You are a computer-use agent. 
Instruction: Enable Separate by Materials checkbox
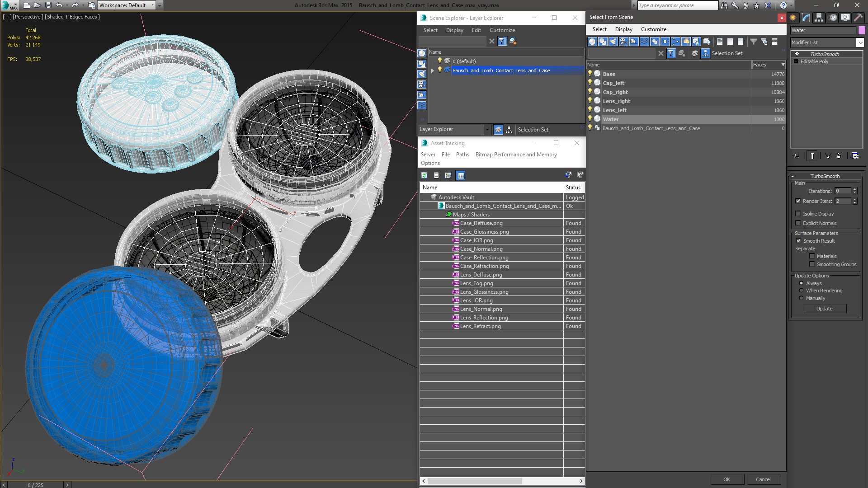click(812, 256)
